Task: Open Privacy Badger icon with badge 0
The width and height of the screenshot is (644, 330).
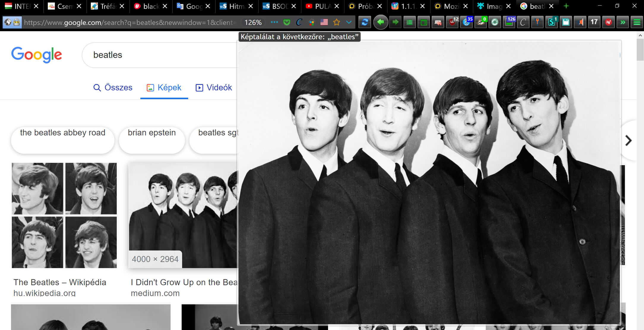Action: coord(481,22)
